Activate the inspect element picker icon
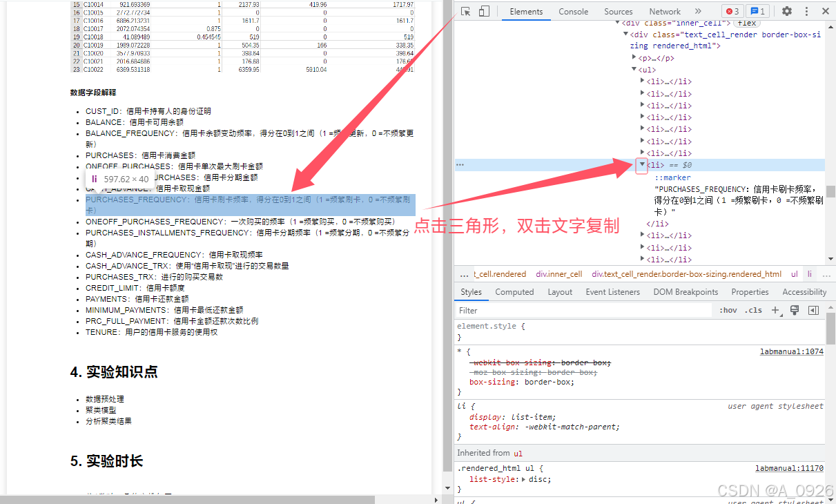The height and width of the screenshot is (504, 836). coord(466,11)
